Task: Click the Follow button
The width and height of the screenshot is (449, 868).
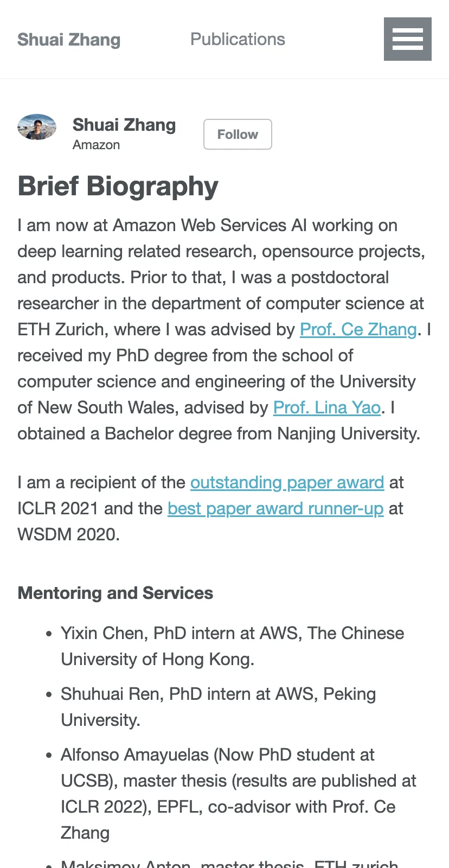Action: click(238, 134)
